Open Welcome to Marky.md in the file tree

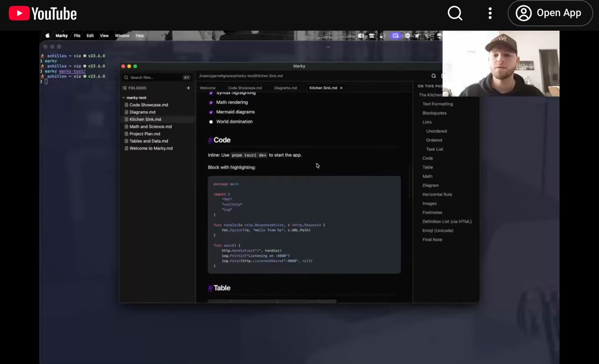click(151, 149)
